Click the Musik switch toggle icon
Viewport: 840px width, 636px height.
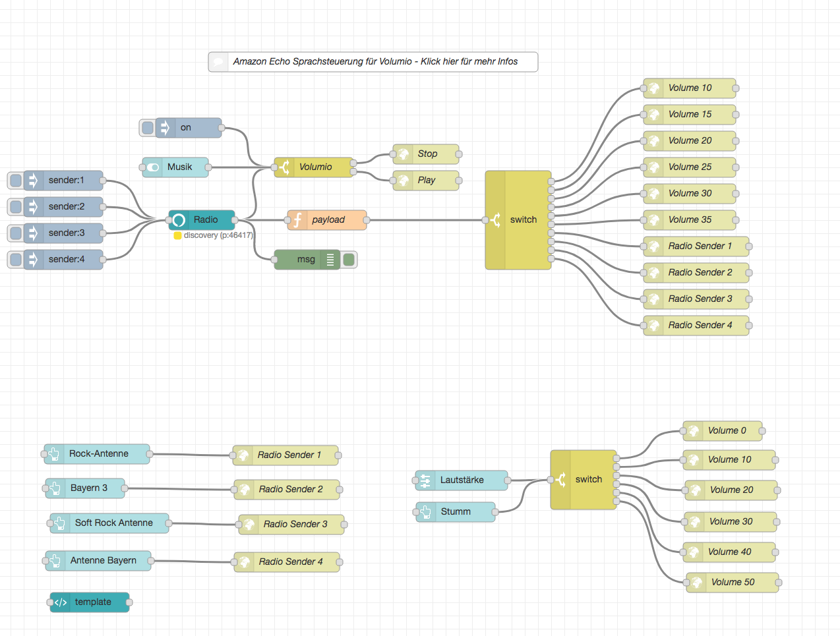tap(153, 167)
